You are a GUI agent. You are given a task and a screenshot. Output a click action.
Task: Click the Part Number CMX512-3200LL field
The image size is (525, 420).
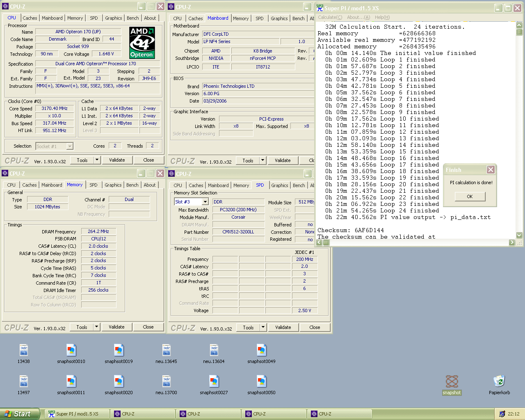238,232
